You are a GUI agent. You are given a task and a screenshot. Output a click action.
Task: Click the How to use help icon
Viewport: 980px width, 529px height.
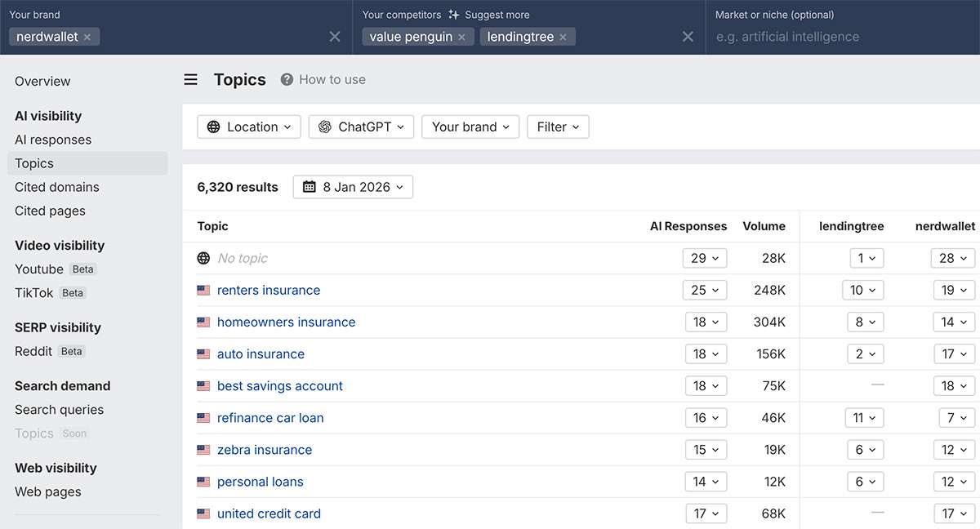(287, 79)
